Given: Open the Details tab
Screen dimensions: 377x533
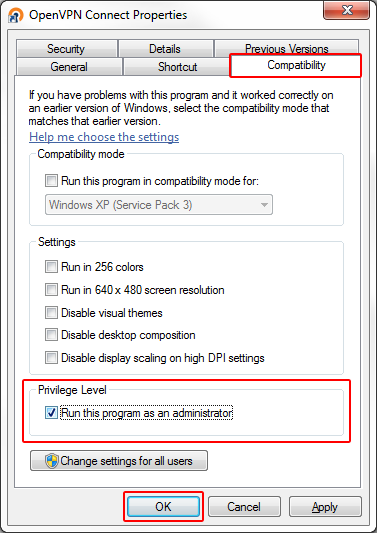Looking at the screenshot, I should [165, 49].
